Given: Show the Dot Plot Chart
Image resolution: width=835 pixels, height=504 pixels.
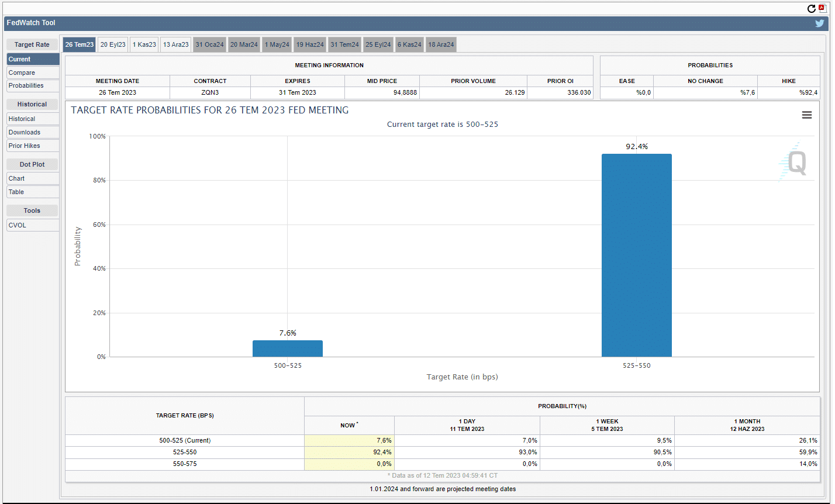Looking at the screenshot, I should (x=33, y=178).
